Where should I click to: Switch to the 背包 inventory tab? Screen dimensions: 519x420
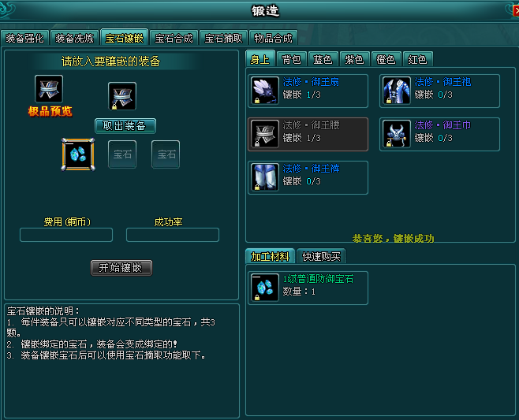(x=291, y=60)
